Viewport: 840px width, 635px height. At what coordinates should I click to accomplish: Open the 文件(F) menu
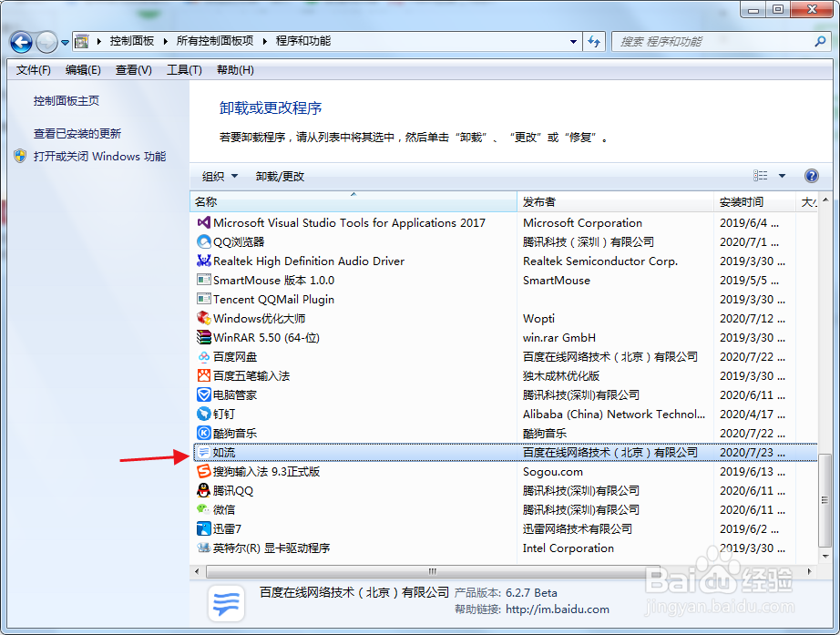33,70
